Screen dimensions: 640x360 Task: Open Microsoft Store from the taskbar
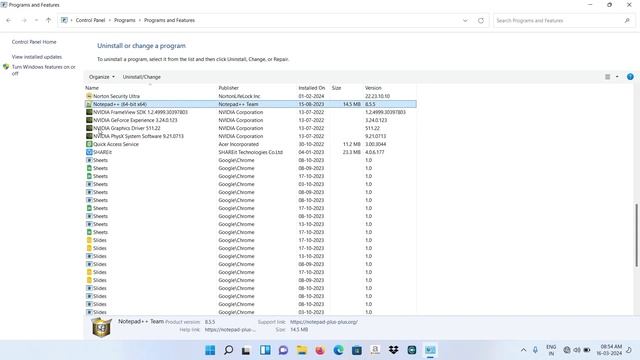coord(357,350)
